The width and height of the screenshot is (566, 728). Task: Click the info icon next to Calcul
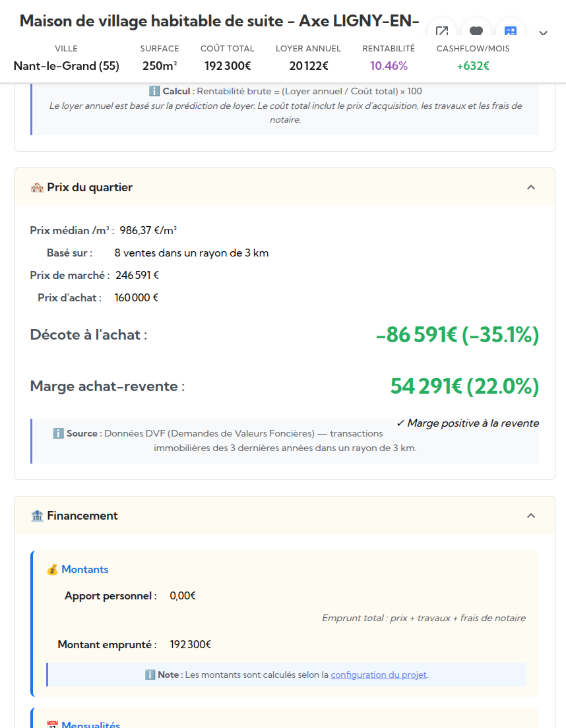pos(154,91)
